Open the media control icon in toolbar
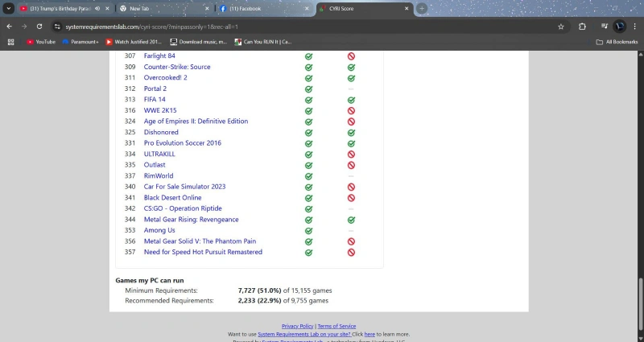 605,27
